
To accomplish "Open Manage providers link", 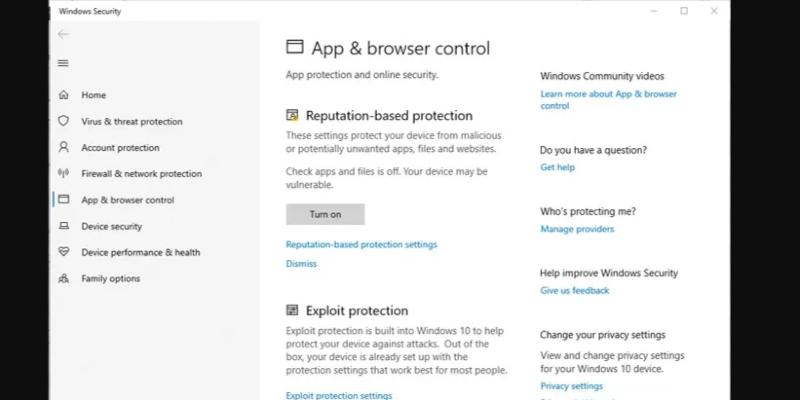I will click(x=577, y=229).
